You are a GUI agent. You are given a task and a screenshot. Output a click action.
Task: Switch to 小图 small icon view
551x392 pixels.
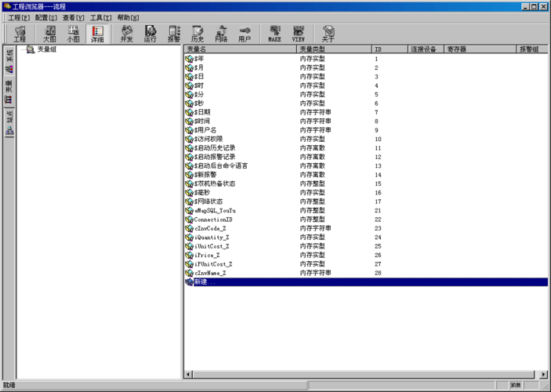click(72, 33)
